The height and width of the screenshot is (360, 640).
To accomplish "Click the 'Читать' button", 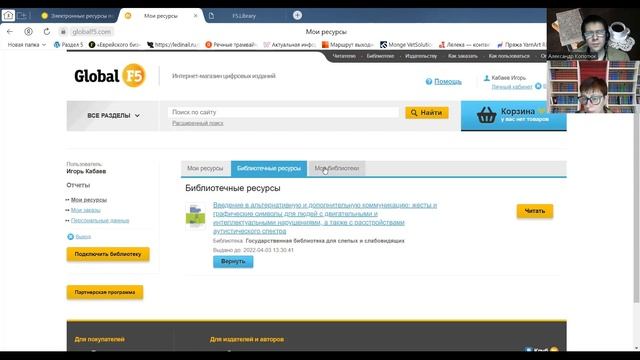I will click(x=535, y=211).
